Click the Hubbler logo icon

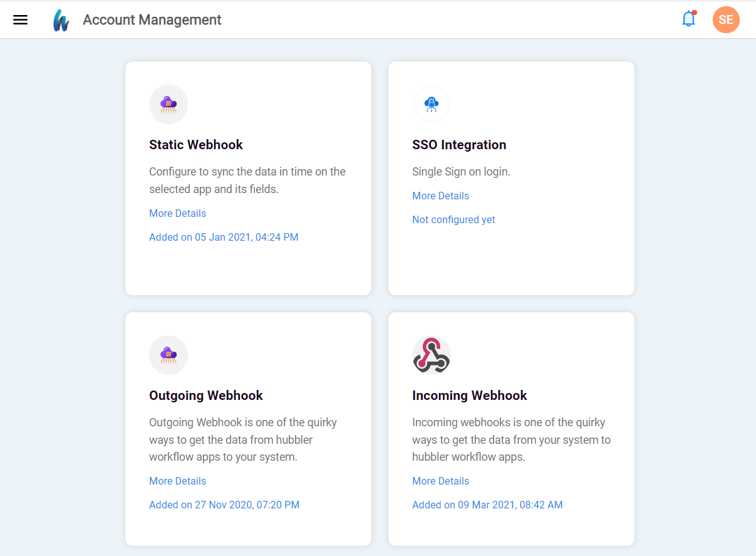coord(61,20)
